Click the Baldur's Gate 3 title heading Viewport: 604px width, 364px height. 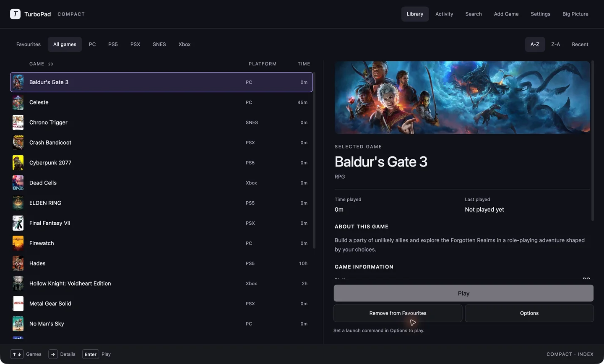coord(381,162)
